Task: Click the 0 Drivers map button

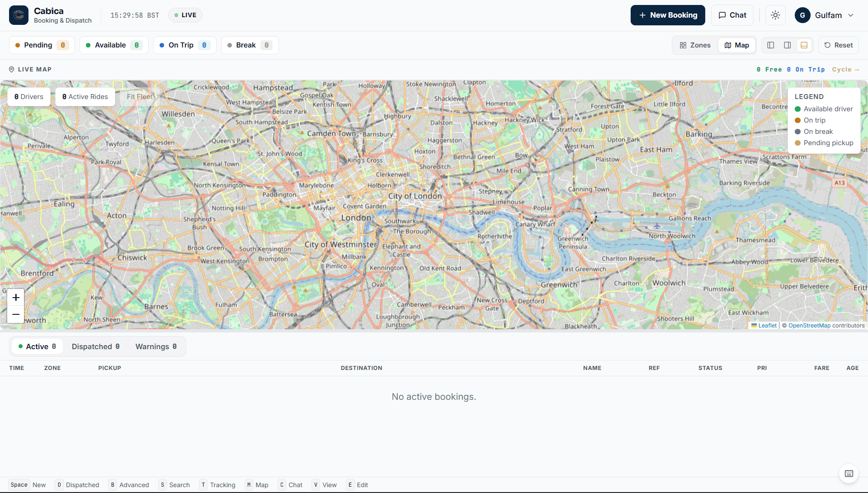Action: click(29, 97)
